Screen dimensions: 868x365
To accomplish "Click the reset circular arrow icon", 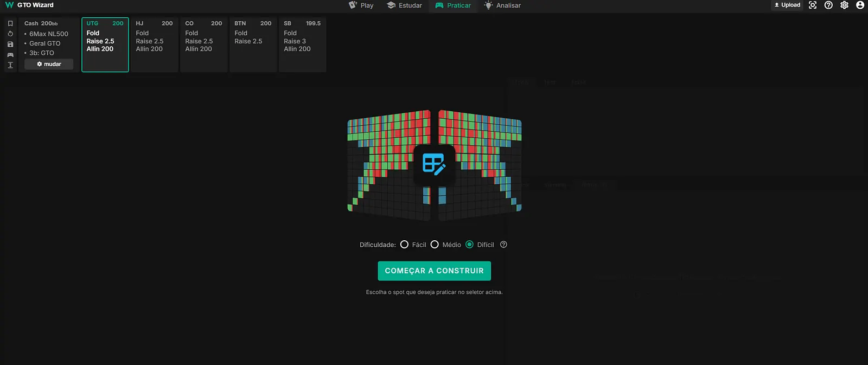I will (10, 34).
